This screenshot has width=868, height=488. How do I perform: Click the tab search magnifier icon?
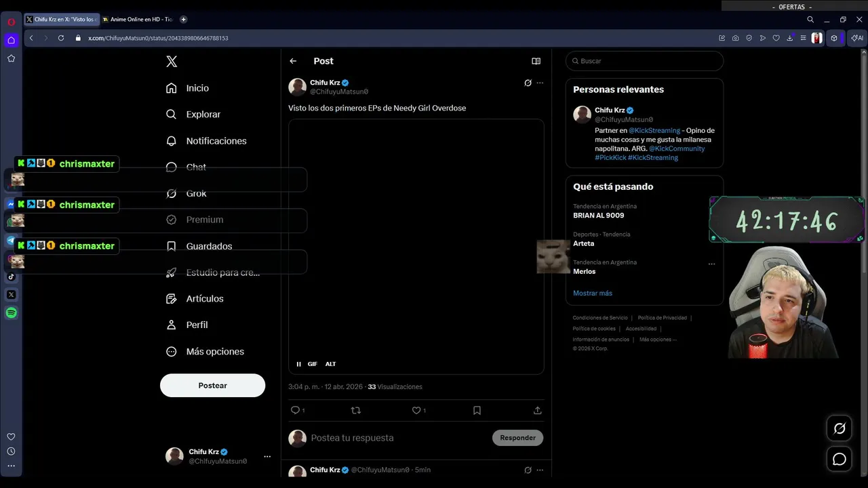[x=810, y=20]
